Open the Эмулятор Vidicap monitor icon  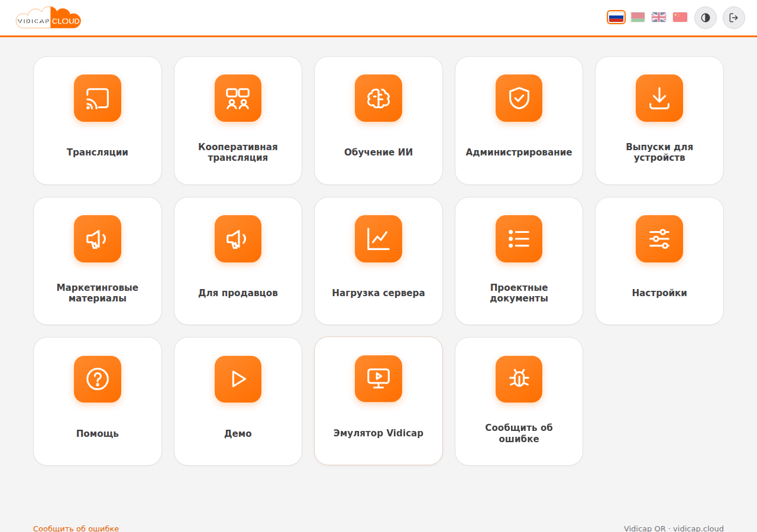click(x=378, y=378)
